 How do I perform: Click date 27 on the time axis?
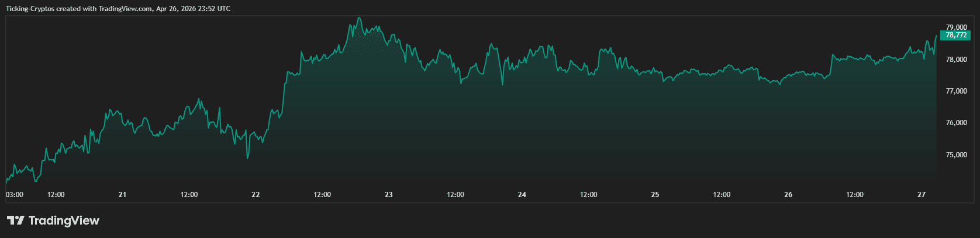[x=922, y=195]
